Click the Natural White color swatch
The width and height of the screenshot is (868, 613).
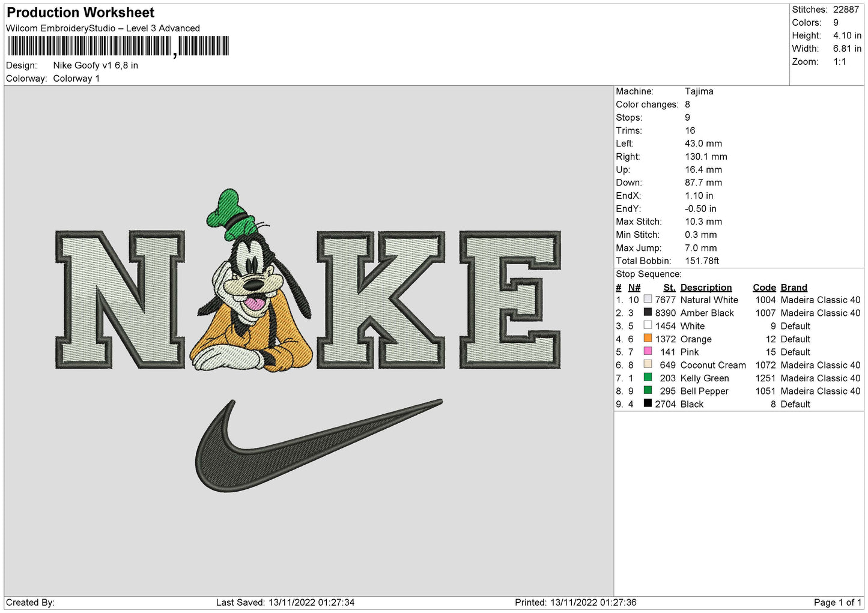tap(648, 299)
